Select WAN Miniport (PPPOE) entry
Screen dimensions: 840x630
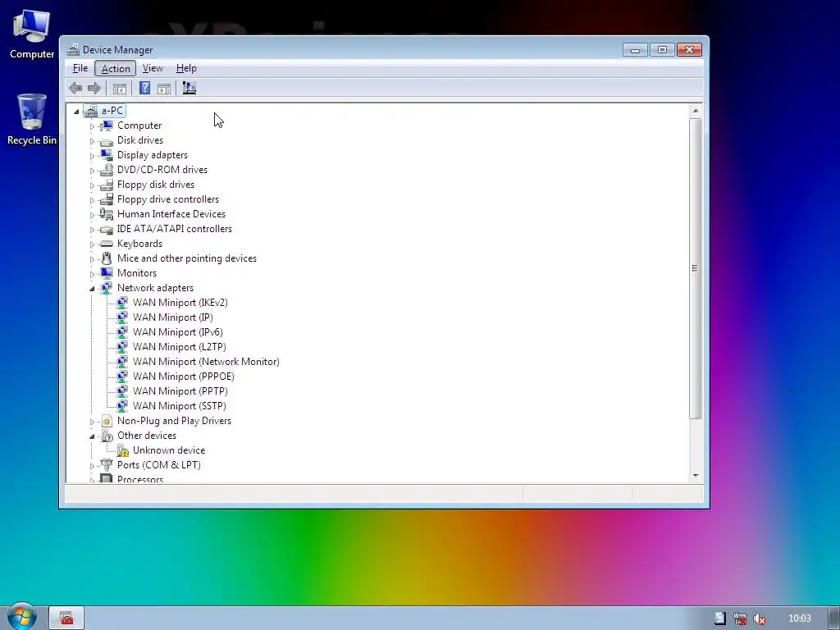(184, 376)
